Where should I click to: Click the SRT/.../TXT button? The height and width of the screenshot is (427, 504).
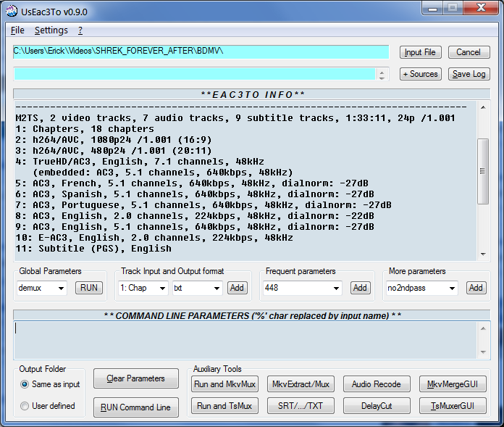(301, 406)
